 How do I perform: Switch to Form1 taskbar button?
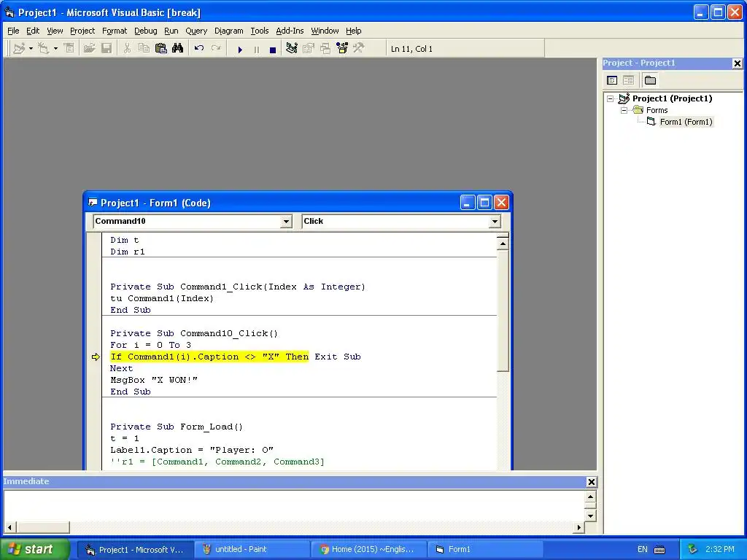pos(485,550)
